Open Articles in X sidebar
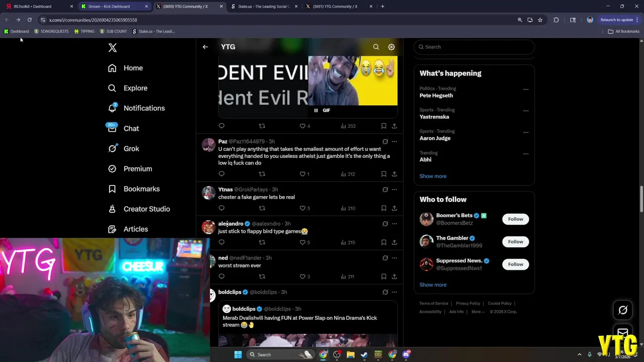The image size is (644, 362). coord(128,229)
